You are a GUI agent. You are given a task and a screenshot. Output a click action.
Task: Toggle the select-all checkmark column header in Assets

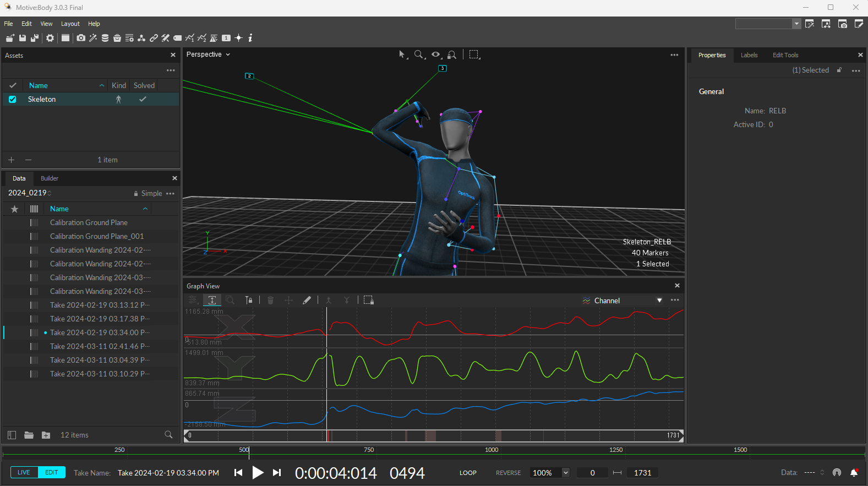click(x=13, y=85)
